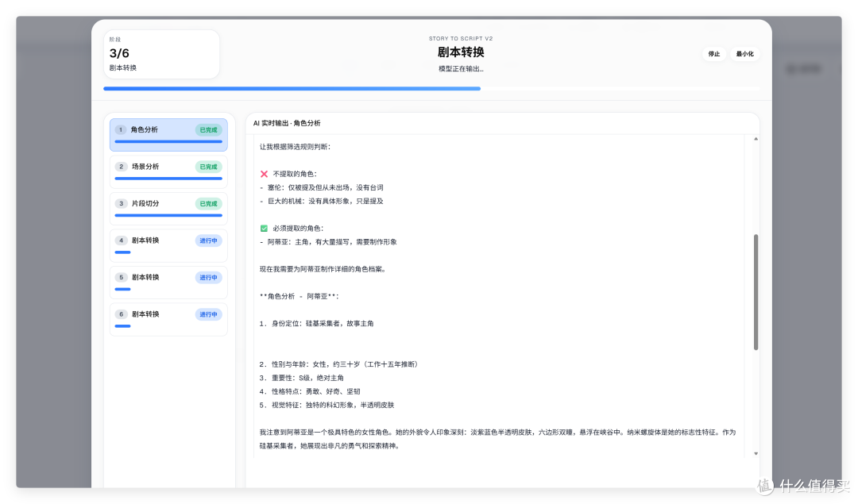Click the number 1 circle icon
This screenshot has height=504, width=858.
(121, 129)
